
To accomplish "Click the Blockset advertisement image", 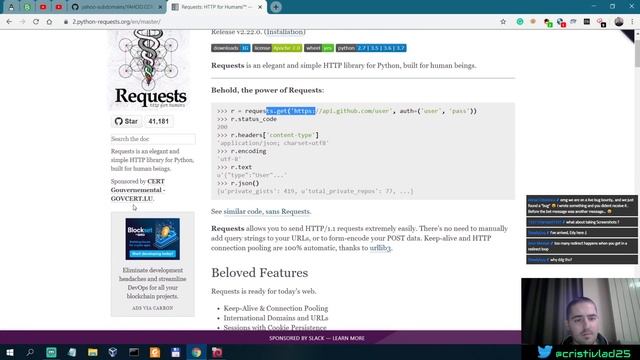I will (x=153, y=239).
